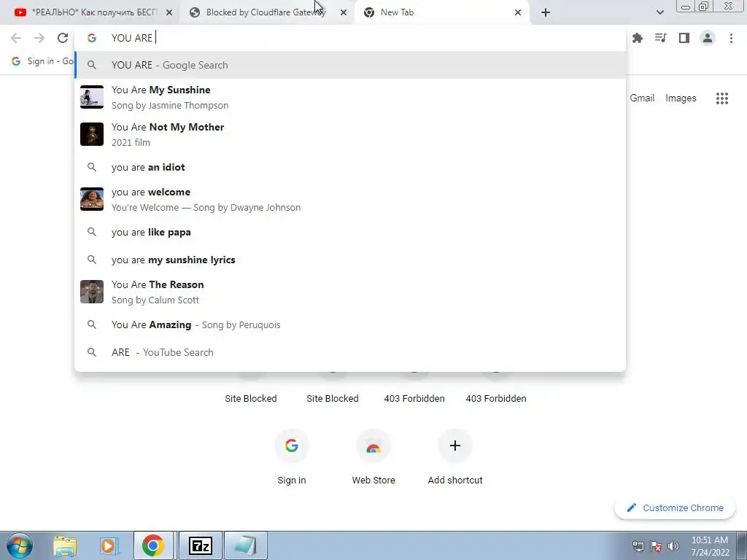Viewport: 747px width, 560px height.
Task: Open the Windows Start menu
Action: (x=19, y=545)
